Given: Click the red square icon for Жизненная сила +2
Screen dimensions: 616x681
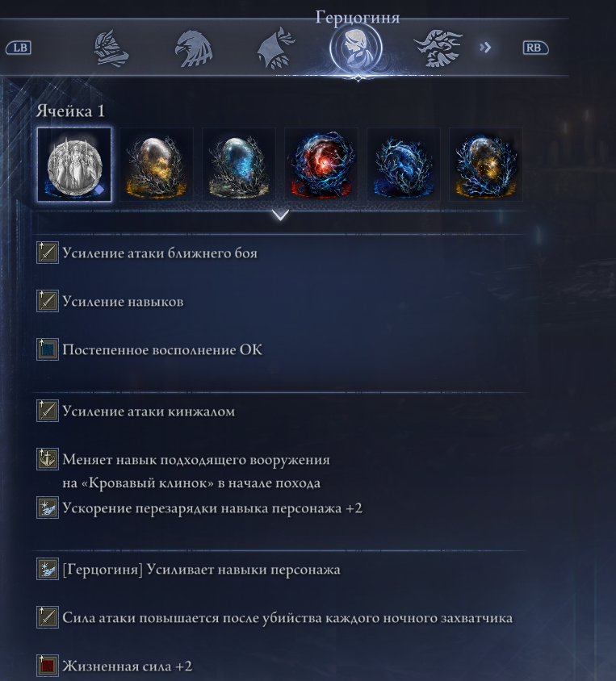Looking at the screenshot, I should (x=48, y=666).
